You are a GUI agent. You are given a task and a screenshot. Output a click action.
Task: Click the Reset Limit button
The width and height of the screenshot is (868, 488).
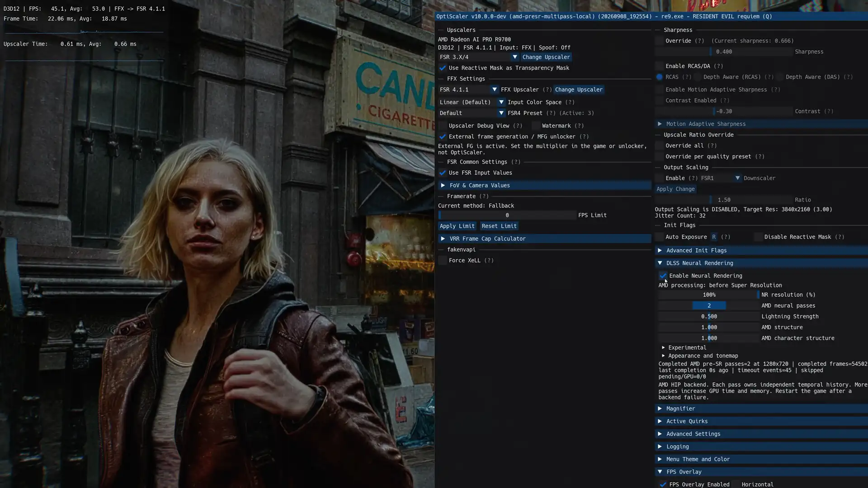click(x=499, y=226)
